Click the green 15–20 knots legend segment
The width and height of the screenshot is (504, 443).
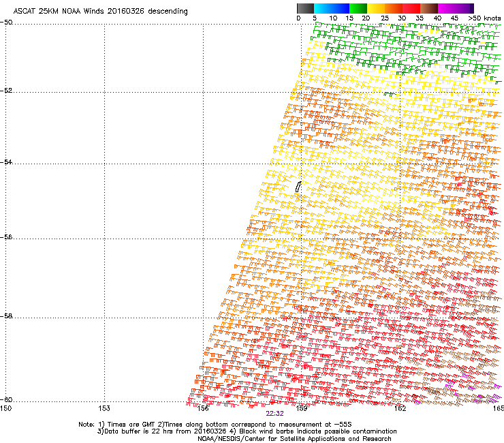(x=358, y=8)
